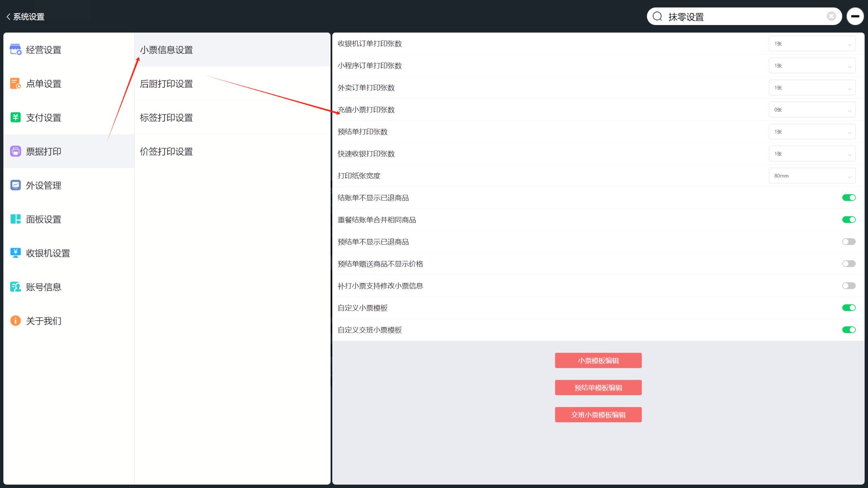Open 外设管理 menu item
Screen dimensions: 868x488
[x=69, y=185]
